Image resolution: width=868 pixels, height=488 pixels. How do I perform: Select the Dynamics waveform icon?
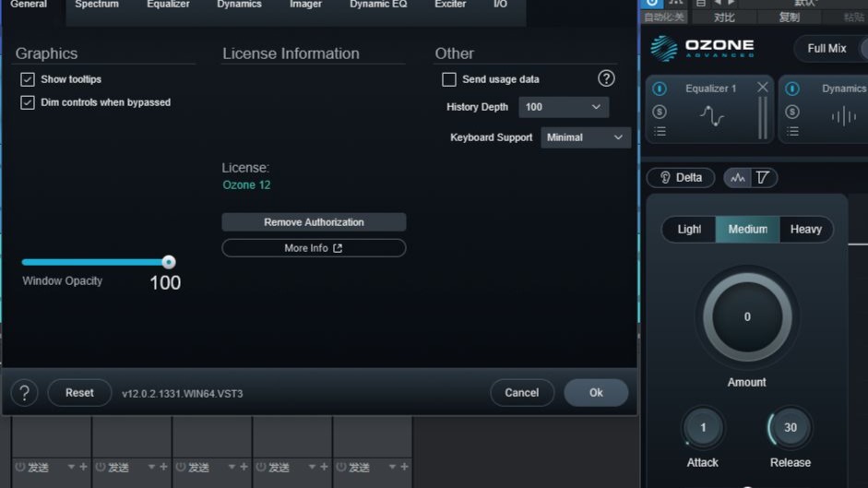tap(844, 116)
